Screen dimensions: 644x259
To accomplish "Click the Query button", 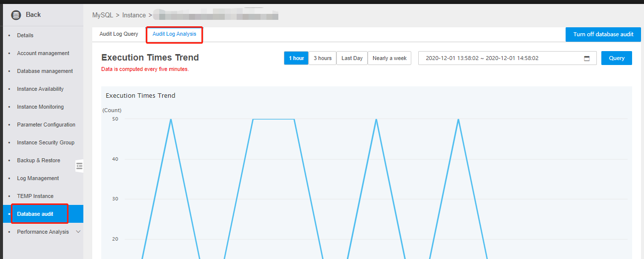I will [617, 58].
